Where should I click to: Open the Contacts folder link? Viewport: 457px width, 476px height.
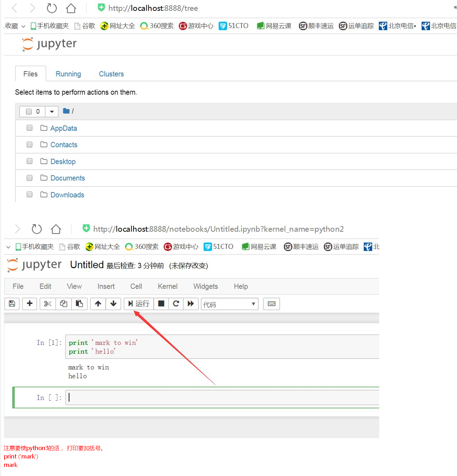[x=64, y=145]
